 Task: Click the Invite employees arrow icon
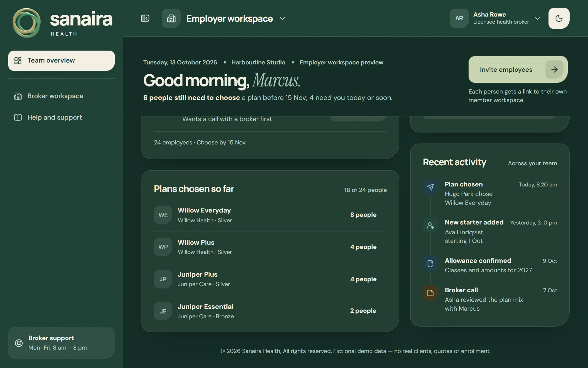pos(554,69)
